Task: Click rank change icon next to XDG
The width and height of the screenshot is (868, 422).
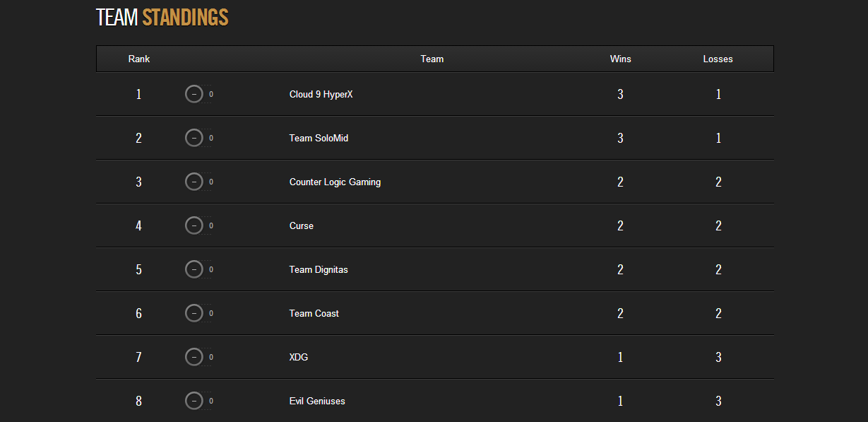Action: pyautogui.click(x=194, y=357)
